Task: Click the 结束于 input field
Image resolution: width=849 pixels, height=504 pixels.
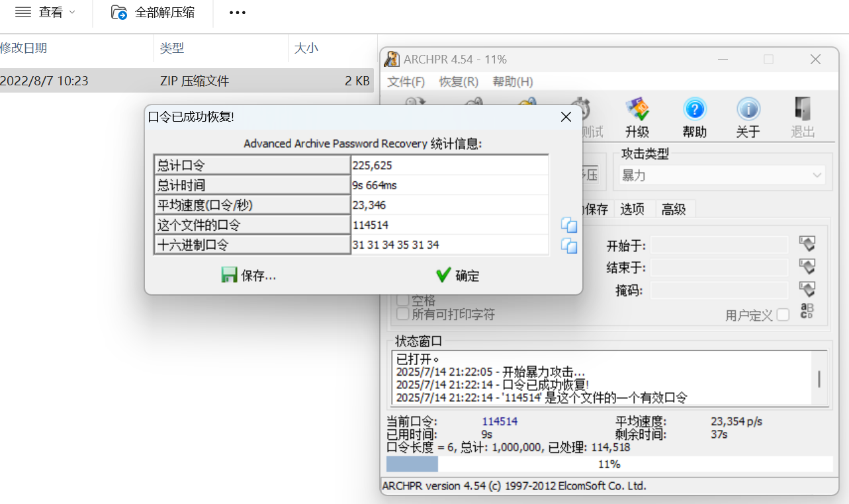Action: pos(719,268)
